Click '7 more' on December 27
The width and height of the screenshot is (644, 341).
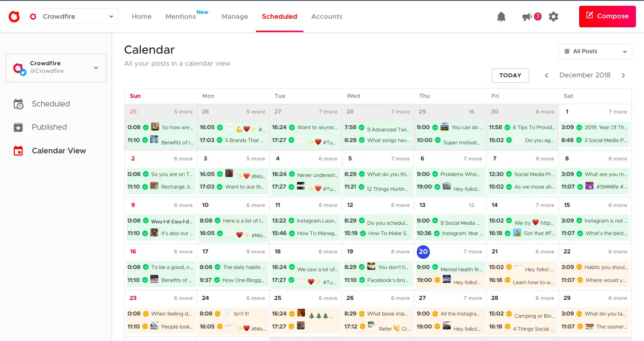click(x=473, y=298)
